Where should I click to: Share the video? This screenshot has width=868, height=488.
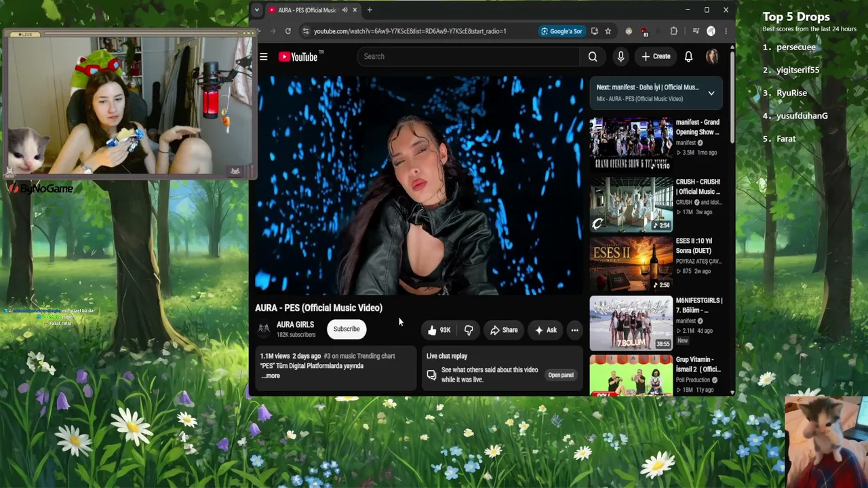tap(504, 330)
